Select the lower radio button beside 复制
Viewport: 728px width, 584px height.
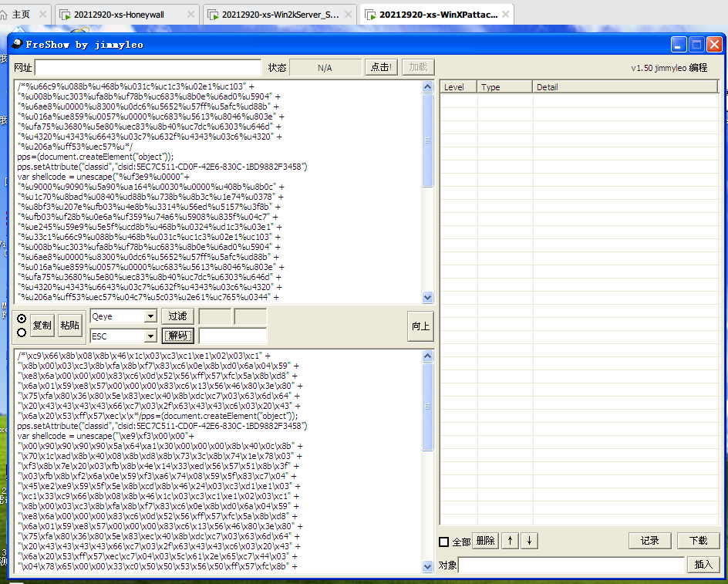pos(22,333)
